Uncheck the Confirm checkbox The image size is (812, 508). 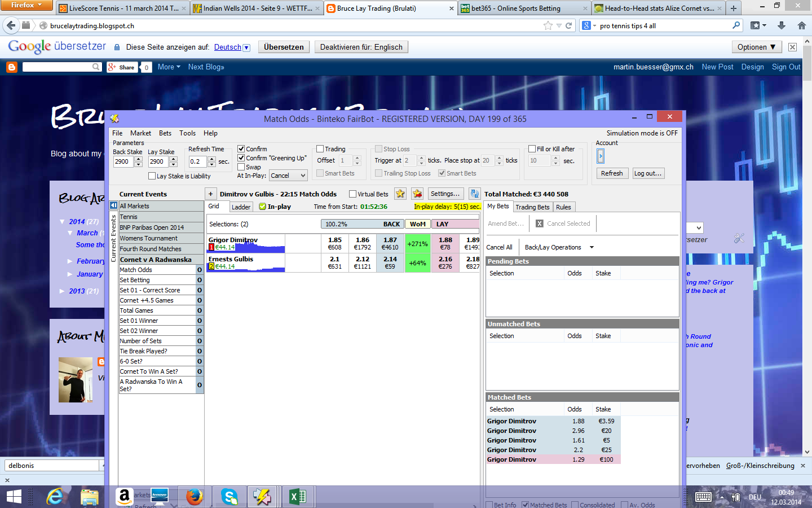pos(241,149)
